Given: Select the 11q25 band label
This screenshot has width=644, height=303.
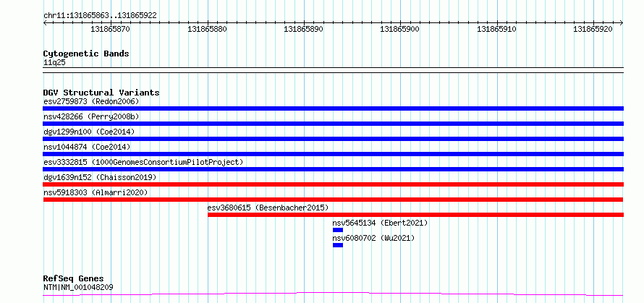Looking at the screenshot, I should 54,63.
